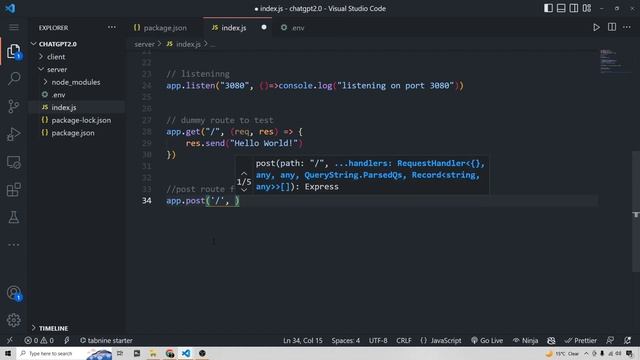
Task: Click Copilot-style icon beside Ninja
Action: point(551,340)
